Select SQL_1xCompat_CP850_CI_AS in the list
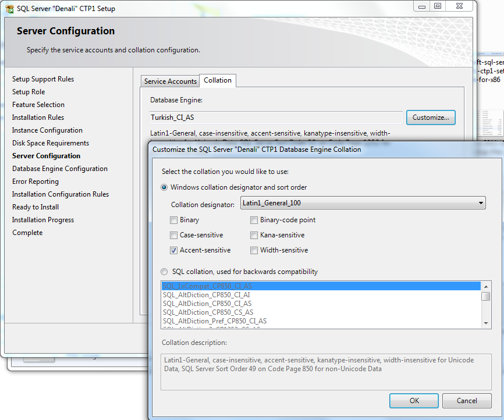 tap(321, 286)
